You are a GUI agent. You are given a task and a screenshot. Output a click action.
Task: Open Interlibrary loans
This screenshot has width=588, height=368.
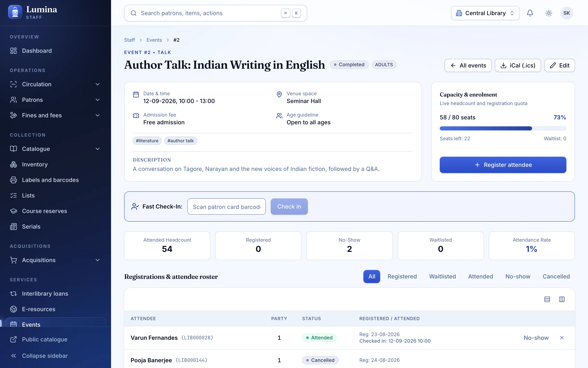[55, 294]
